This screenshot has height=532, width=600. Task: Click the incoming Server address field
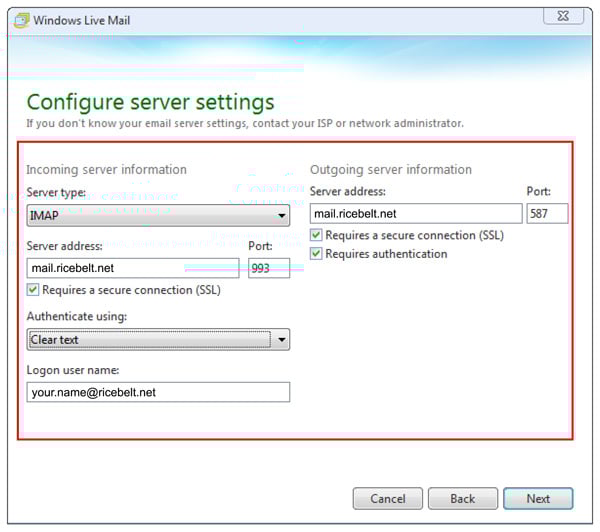coord(133,269)
